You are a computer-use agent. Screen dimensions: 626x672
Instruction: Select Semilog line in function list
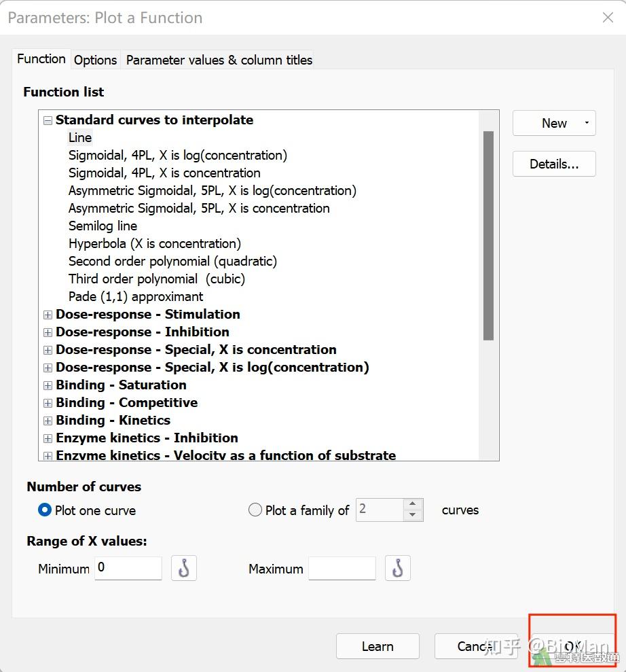click(103, 226)
